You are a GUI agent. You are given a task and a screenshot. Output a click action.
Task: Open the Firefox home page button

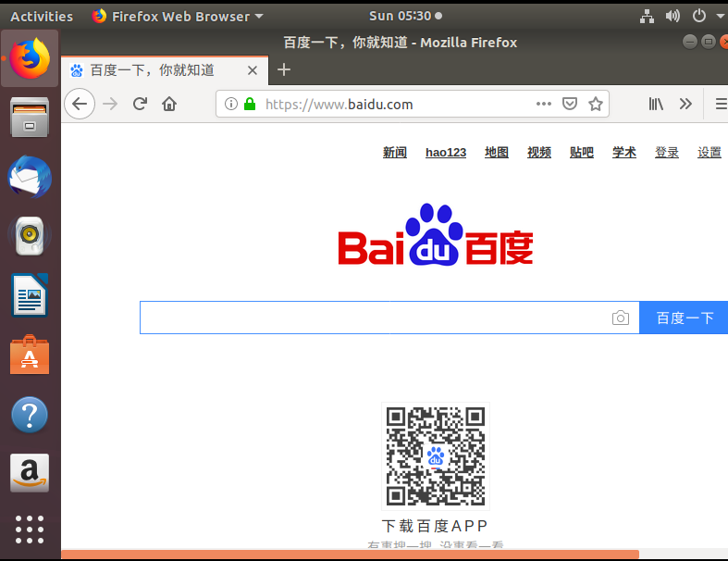169,104
